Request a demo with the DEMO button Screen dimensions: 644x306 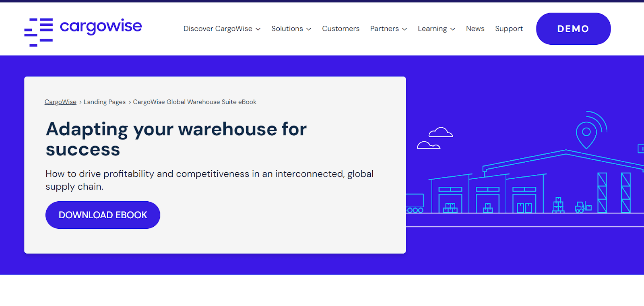click(573, 29)
